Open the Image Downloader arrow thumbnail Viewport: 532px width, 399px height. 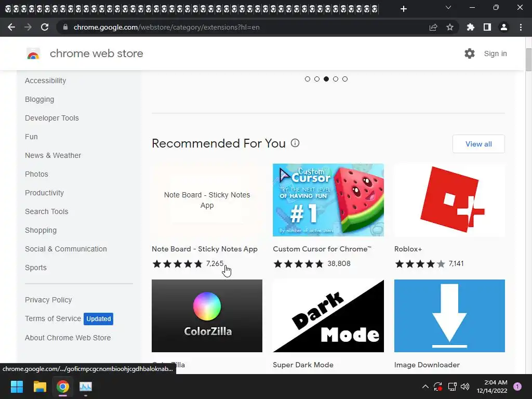click(x=449, y=316)
